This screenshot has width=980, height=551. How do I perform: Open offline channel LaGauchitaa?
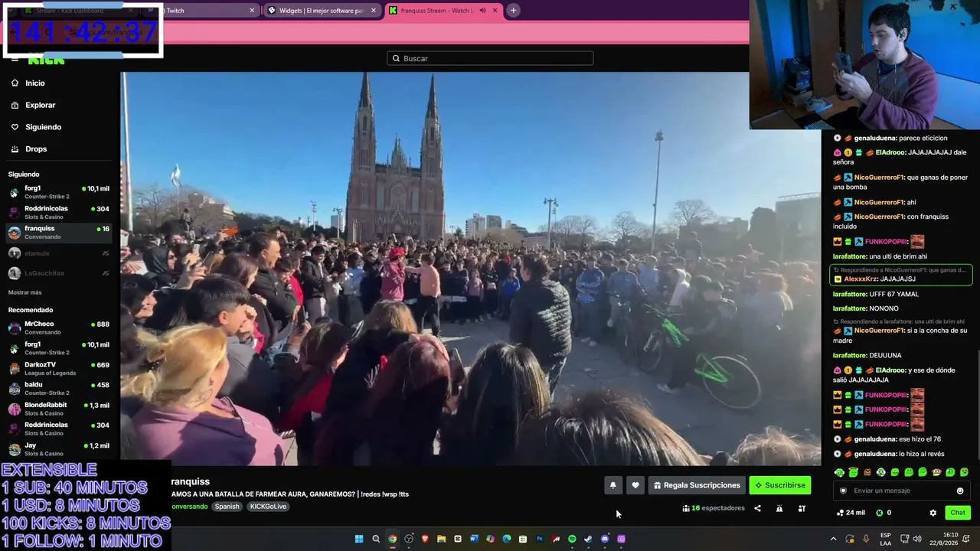point(60,273)
